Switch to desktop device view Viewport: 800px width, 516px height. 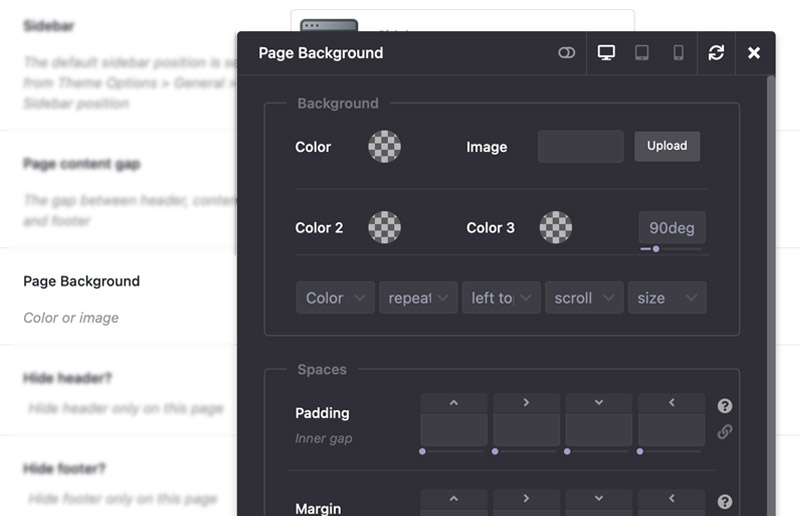pos(606,53)
